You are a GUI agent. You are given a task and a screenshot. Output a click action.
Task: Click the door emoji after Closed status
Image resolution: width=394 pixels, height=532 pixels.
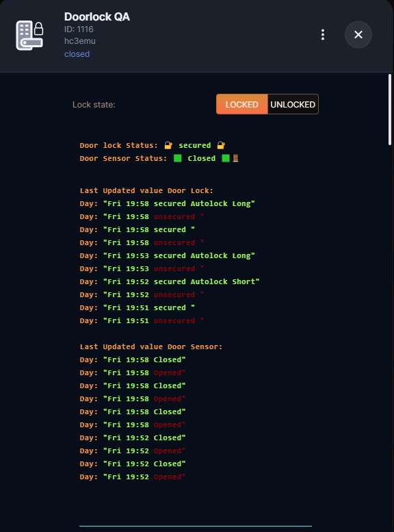point(235,158)
